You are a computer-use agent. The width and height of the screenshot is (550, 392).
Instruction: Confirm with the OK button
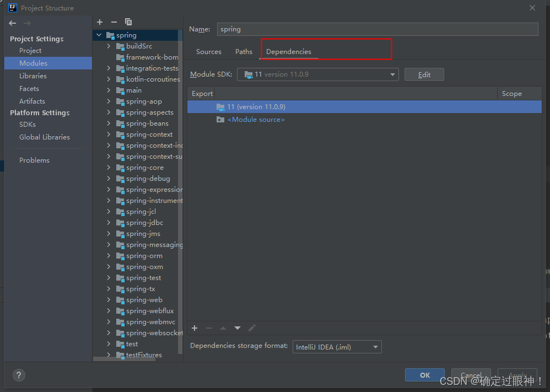425,375
